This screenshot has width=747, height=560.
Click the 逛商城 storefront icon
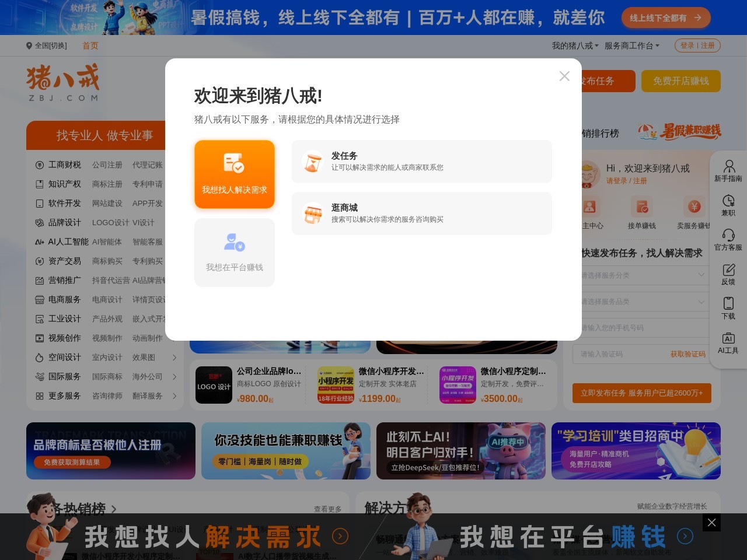coord(313,213)
